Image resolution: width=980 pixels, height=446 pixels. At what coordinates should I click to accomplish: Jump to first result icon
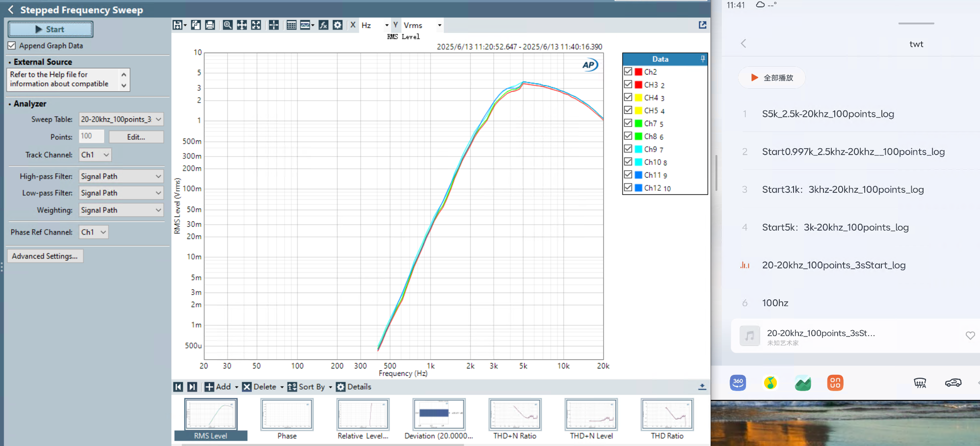coord(178,387)
